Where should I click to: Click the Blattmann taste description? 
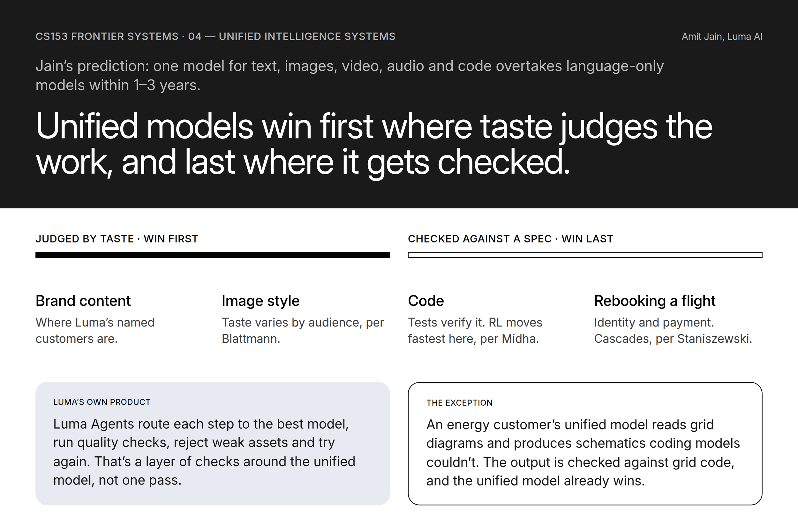(x=303, y=330)
